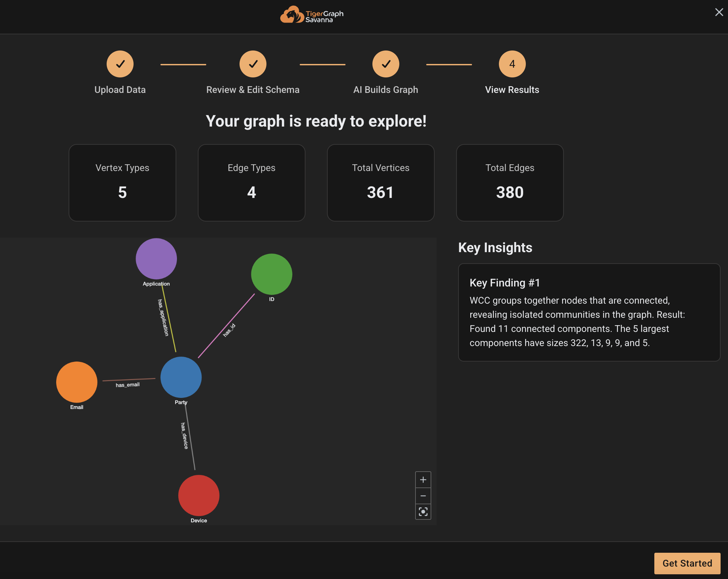Click the Total Vertices stat card
728x579 pixels.
coord(380,183)
